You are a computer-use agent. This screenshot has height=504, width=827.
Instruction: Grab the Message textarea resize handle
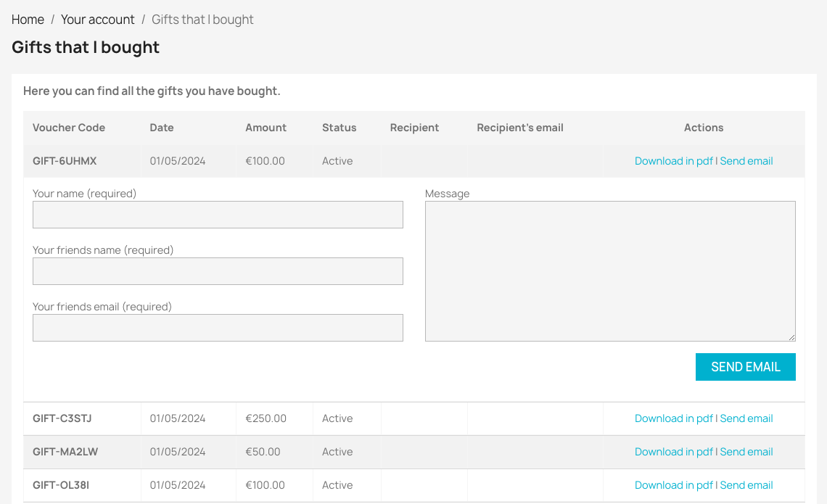point(791,337)
